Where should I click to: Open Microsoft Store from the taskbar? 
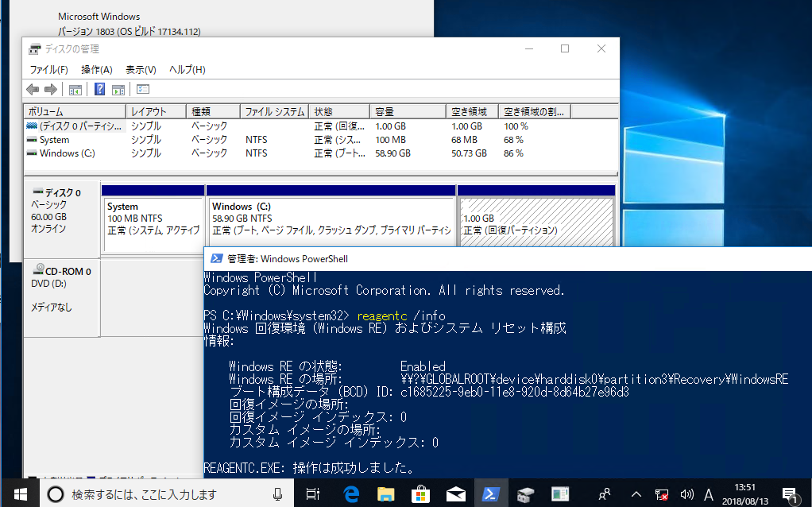point(420,494)
